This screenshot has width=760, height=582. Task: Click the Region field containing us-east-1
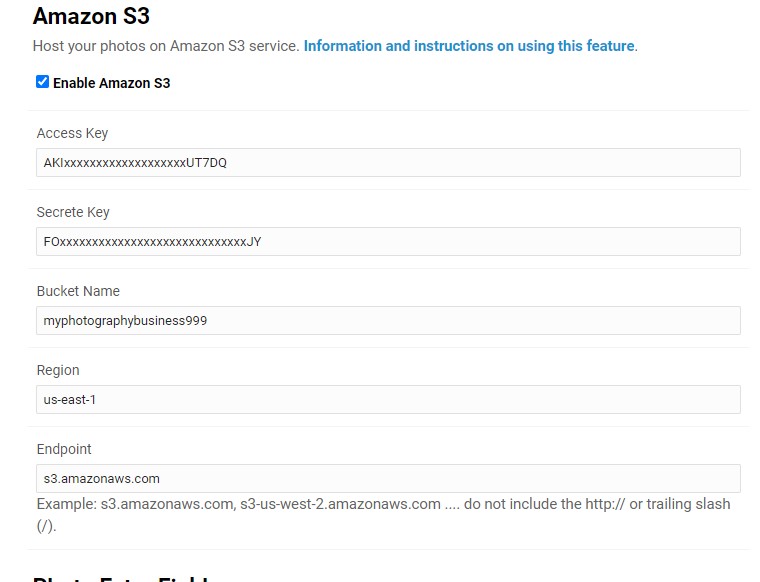(388, 399)
